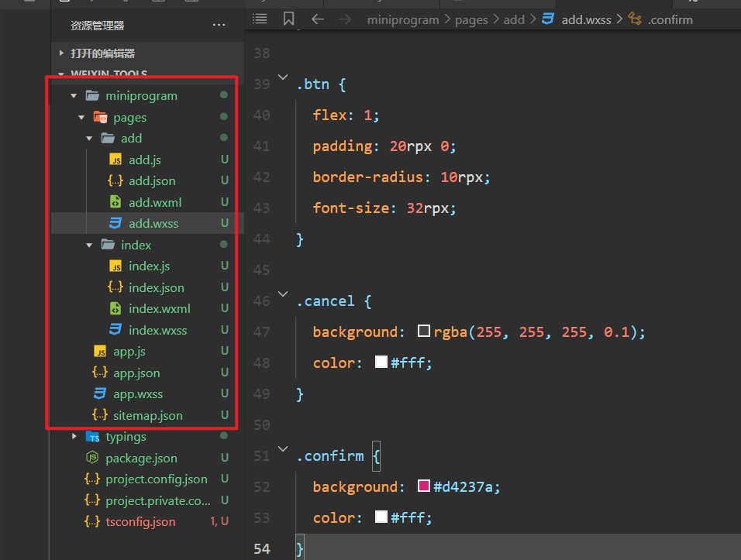Image resolution: width=741 pixels, height=560 pixels.
Task: Place cursor on border-radius: 10rpx line
Action: pyautogui.click(x=402, y=177)
